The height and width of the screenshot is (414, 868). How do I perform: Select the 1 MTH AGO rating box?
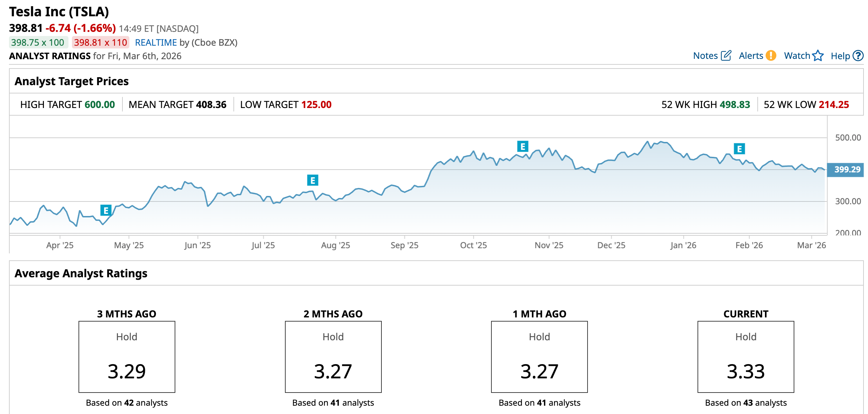coord(539,357)
